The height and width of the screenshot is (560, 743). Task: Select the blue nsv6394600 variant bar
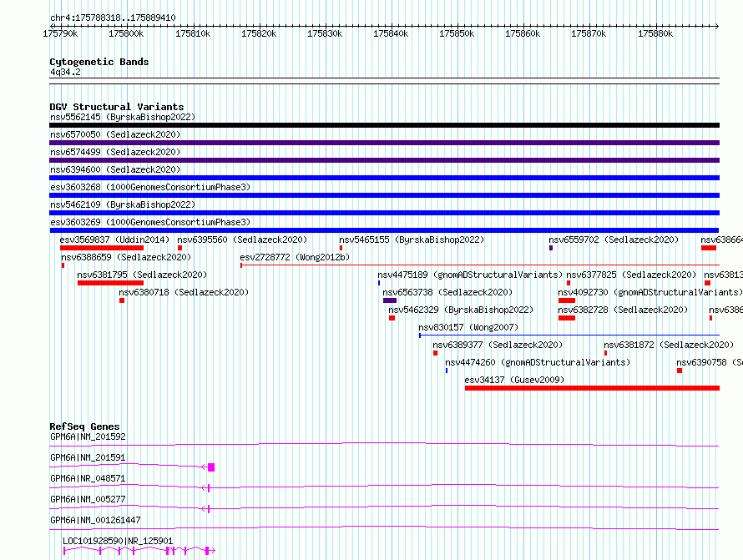[384, 178]
